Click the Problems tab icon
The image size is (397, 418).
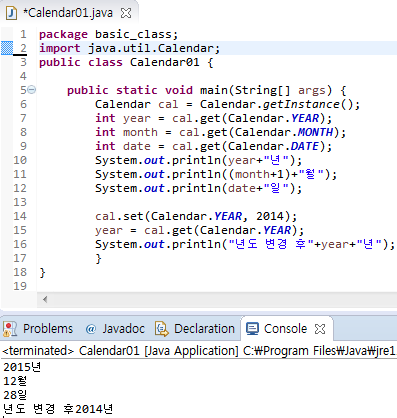click(x=10, y=329)
